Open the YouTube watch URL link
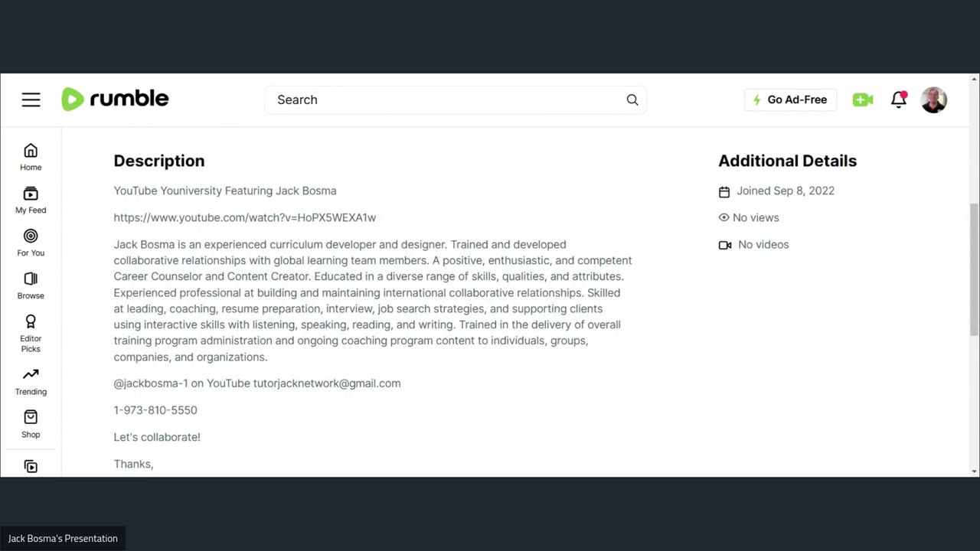 pos(245,217)
